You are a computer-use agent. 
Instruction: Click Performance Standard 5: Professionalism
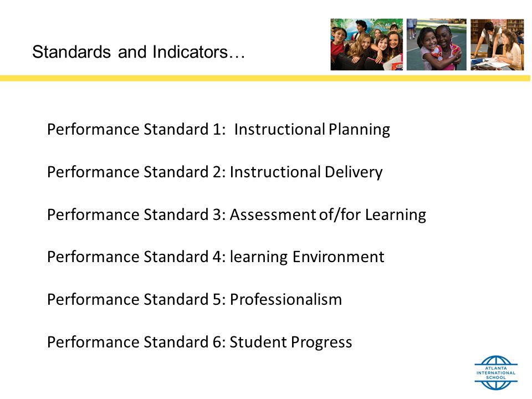195,300
